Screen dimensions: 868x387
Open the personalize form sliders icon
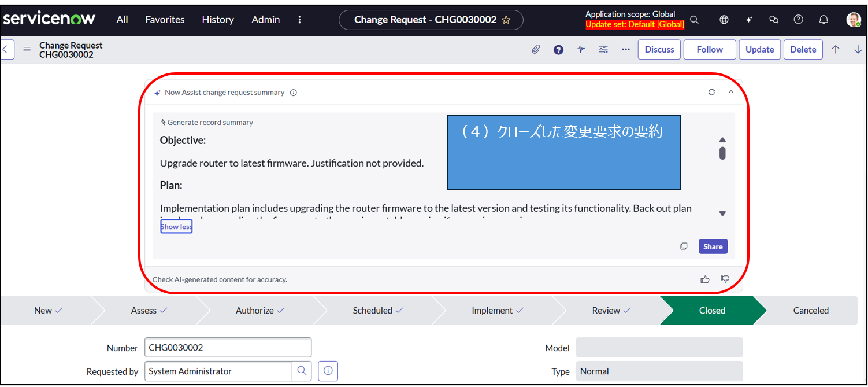point(603,50)
